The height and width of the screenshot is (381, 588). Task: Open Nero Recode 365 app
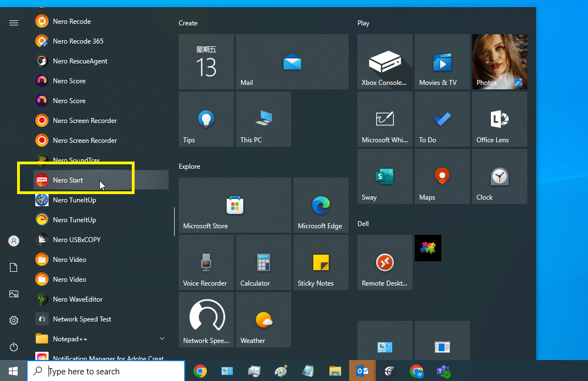click(x=101, y=41)
